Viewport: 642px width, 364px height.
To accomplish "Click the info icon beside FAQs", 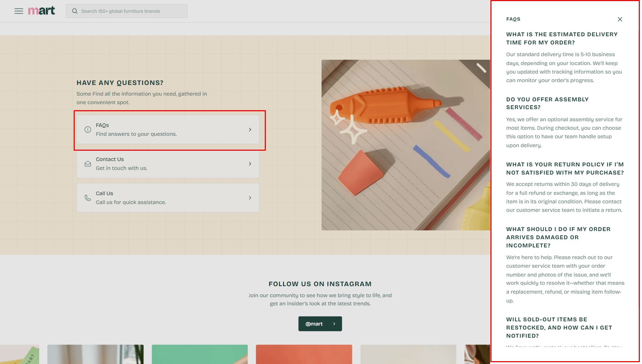I will pyautogui.click(x=88, y=130).
